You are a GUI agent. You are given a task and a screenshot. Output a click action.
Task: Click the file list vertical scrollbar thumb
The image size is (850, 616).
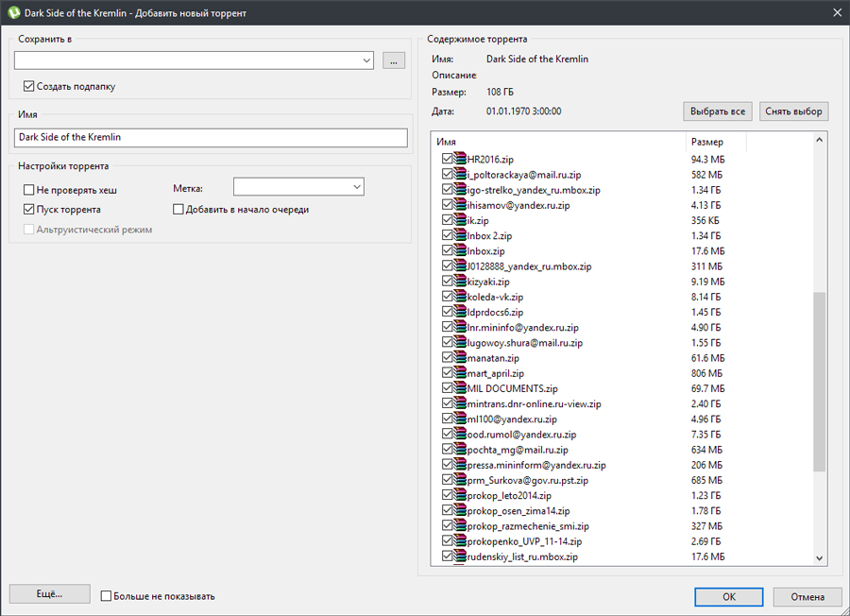pos(819,381)
